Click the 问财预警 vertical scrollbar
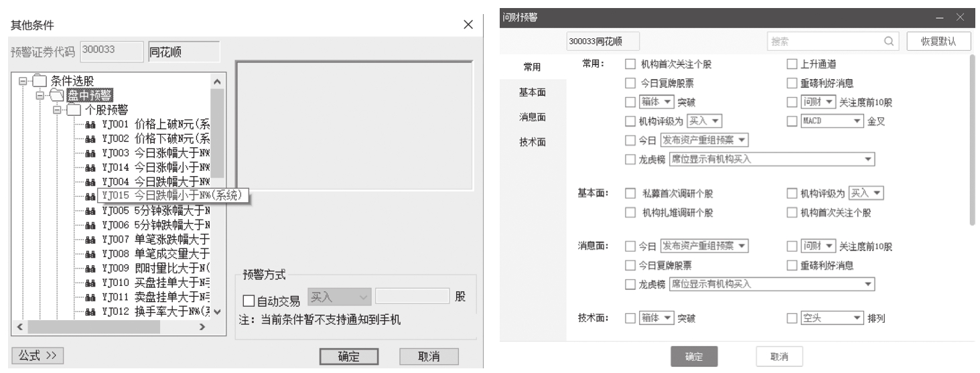 click(972, 139)
